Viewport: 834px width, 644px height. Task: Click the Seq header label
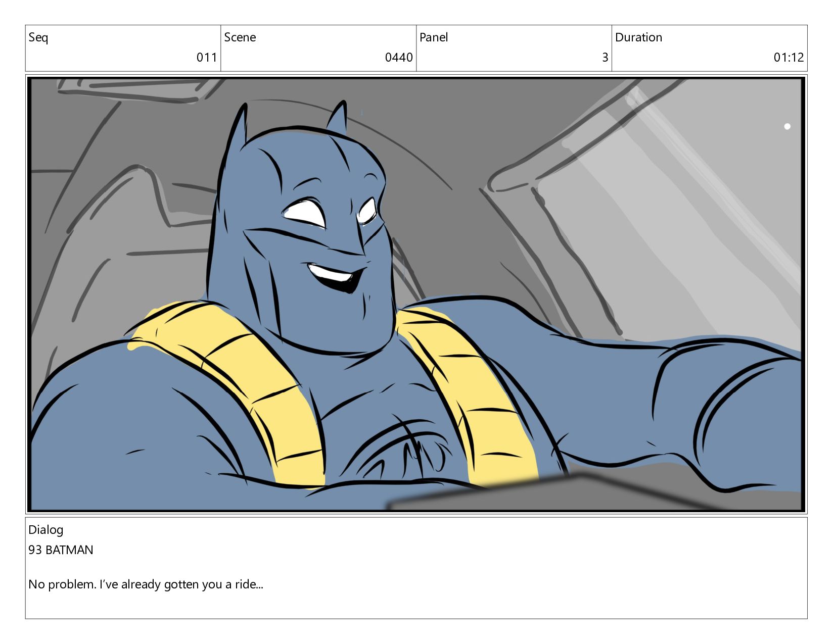[x=38, y=38]
